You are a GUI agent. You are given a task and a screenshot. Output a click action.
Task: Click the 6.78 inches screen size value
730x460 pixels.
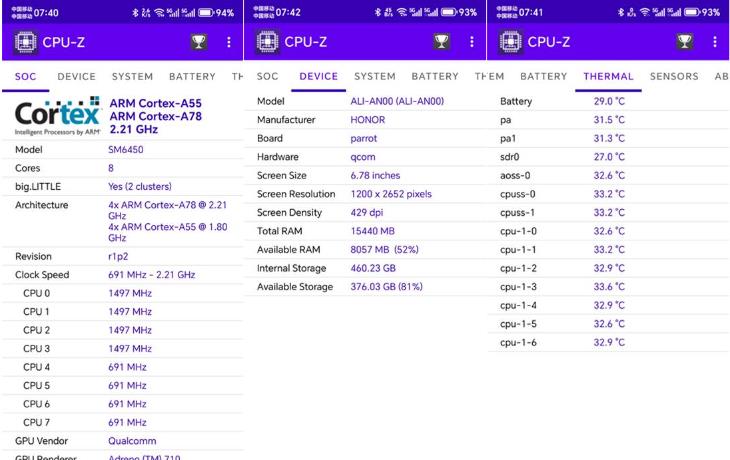(375, 176)
